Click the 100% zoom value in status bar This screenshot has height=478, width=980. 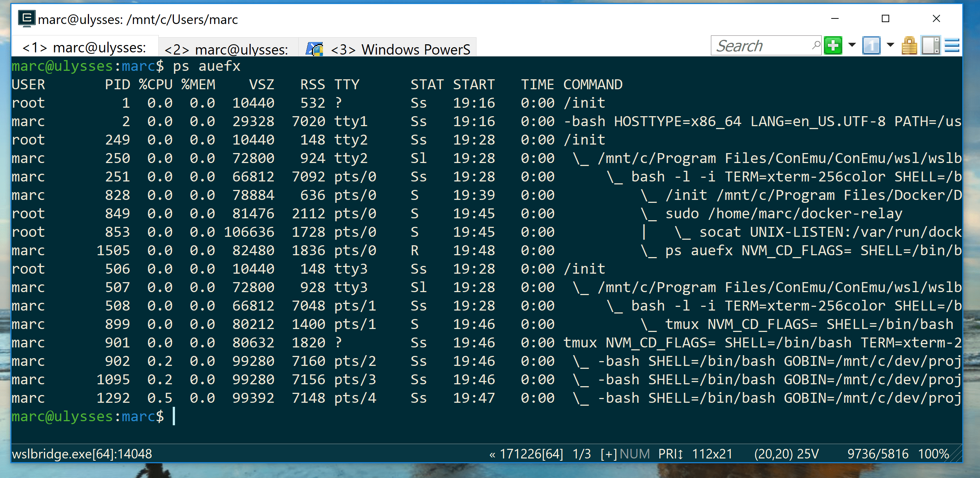point(933,454)
